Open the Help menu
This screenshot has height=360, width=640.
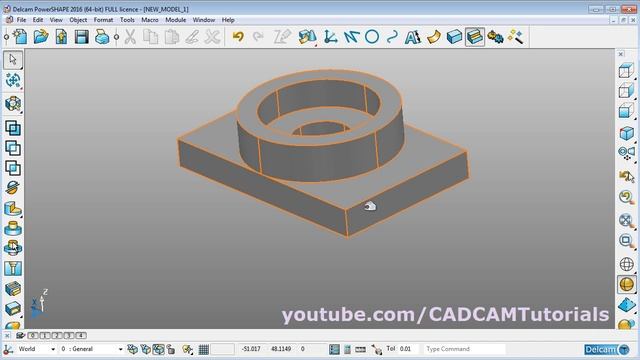tap(228, 20)
